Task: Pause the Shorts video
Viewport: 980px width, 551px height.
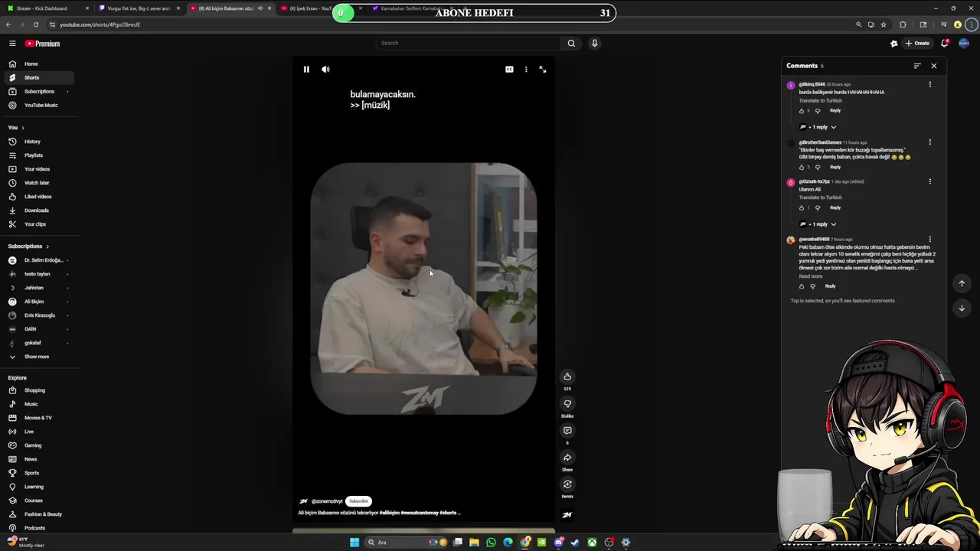Action: [x=306, y=70]
